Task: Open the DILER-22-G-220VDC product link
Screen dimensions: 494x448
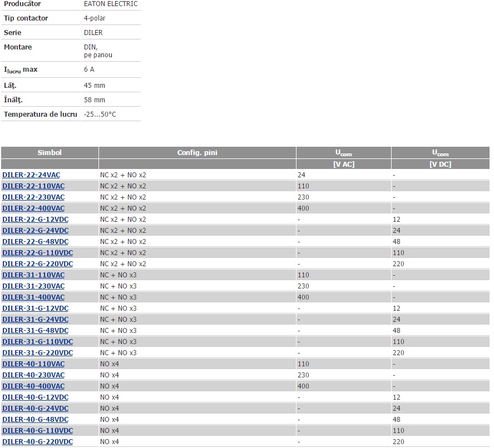Action: pos(37,264)
